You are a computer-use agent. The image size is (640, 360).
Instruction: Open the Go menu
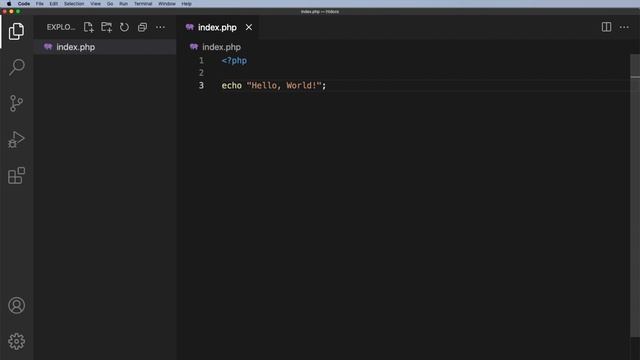pos(110,4)
